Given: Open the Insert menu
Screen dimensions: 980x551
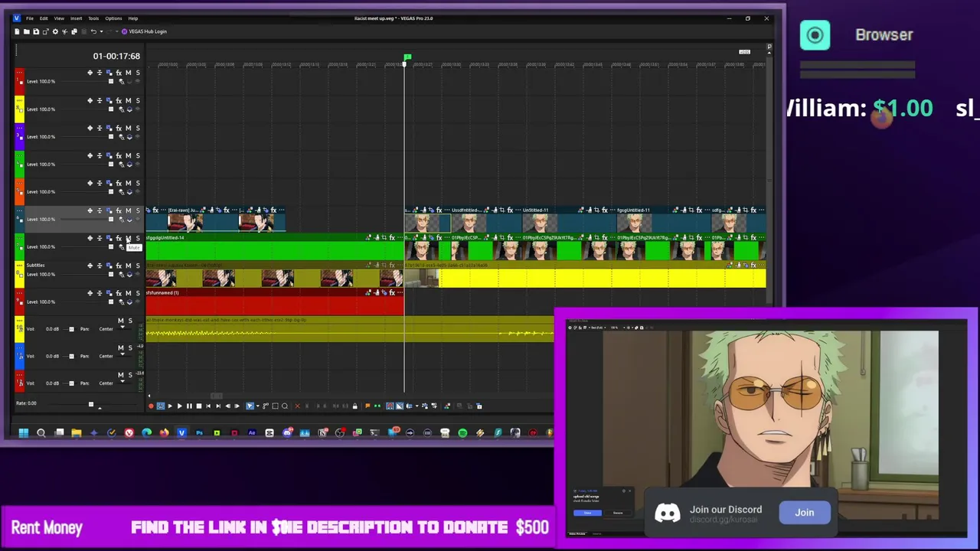Looking at the screenshot, I should [77, 18].
